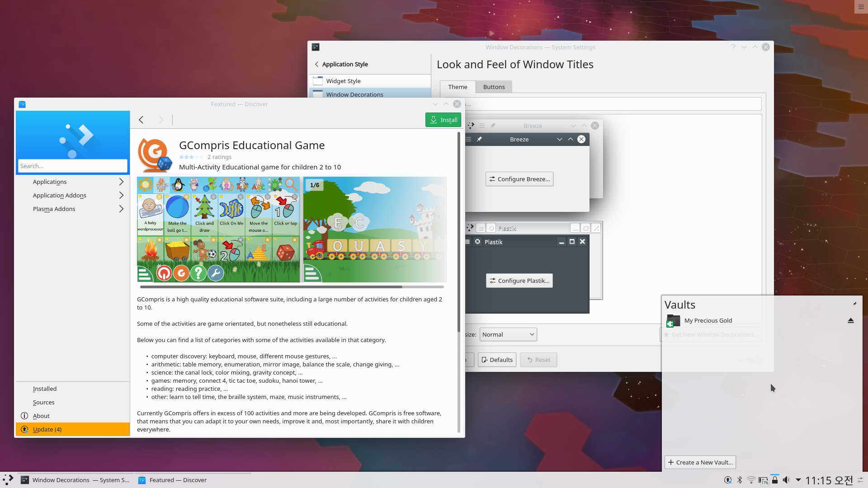Click the Defaults button
The width and height of the screenshot is (868, 488).
(x=497, y=360)
